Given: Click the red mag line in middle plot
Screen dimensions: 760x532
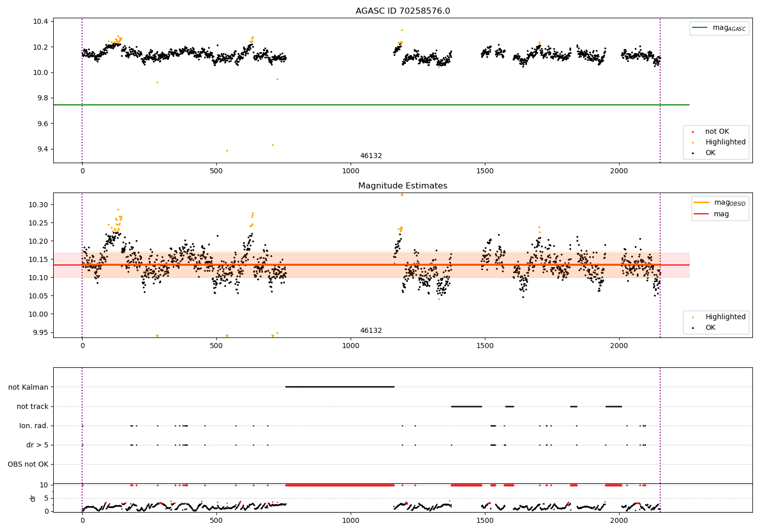Looking at the screenshot, I should (x=371, y=265).
